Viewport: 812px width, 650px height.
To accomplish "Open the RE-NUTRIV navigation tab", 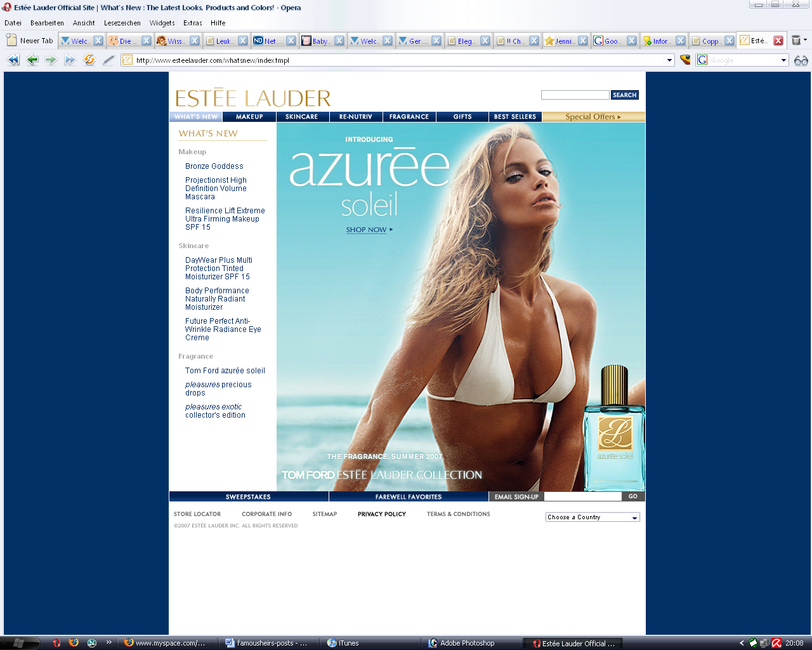I will click(356, 117).
